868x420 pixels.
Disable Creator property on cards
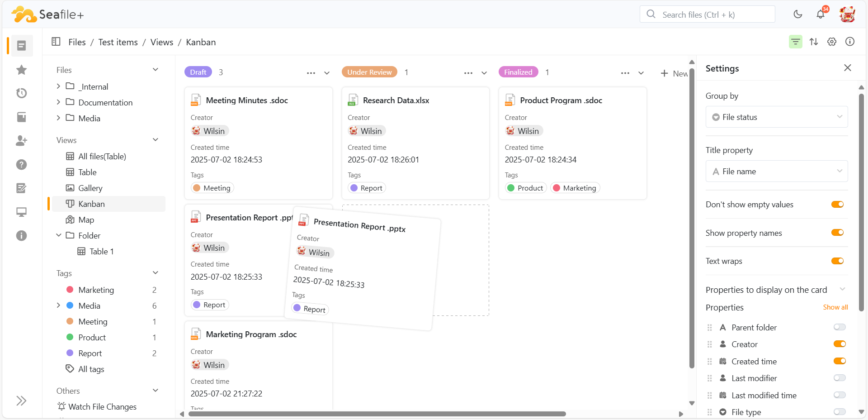pos(840,344)
